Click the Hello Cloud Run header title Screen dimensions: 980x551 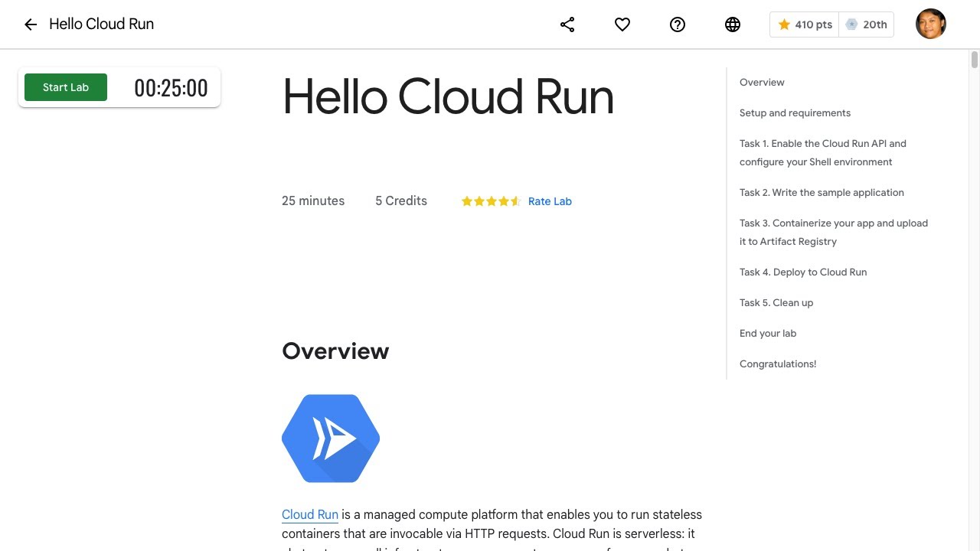pos(102,24)
